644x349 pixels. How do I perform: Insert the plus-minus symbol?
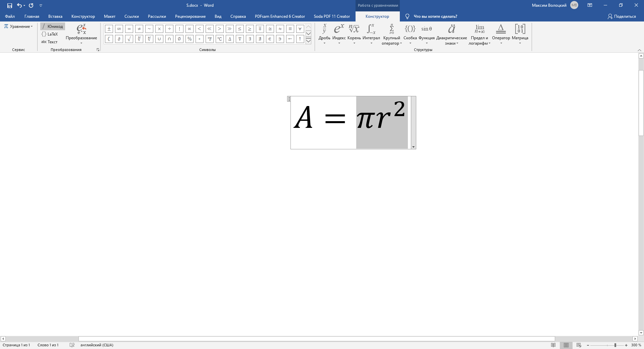tap(109, 29)
